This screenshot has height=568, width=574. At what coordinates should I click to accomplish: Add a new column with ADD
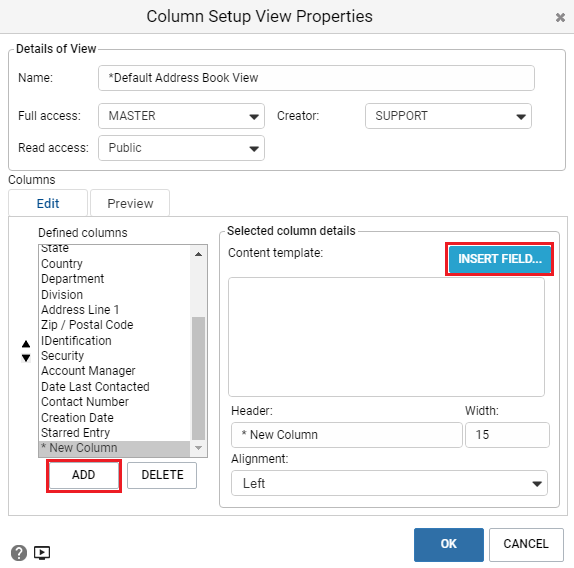84,475
